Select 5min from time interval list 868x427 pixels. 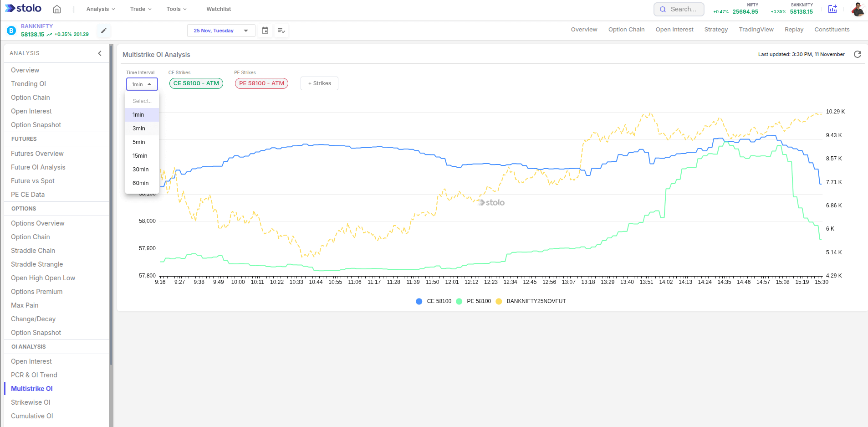click(x=139, y=142)
